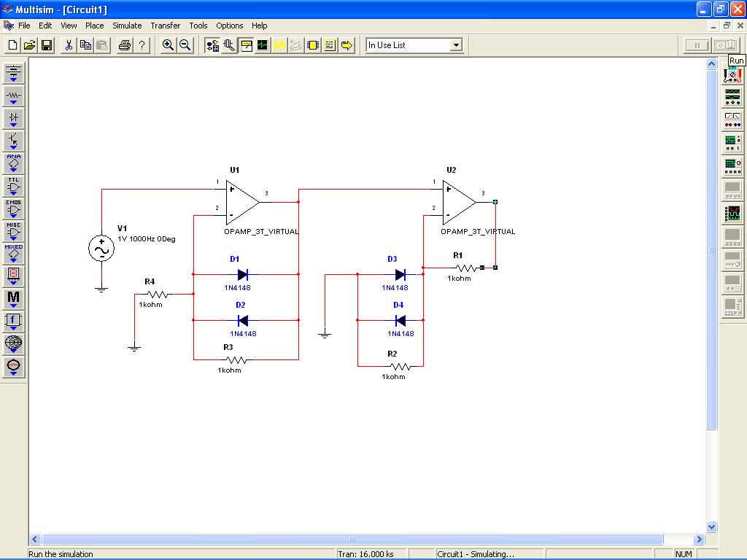This screenshot has width=747, height=560.
Task: Click the yellow arrow transfer icon
Action: [x=347, y=45]
